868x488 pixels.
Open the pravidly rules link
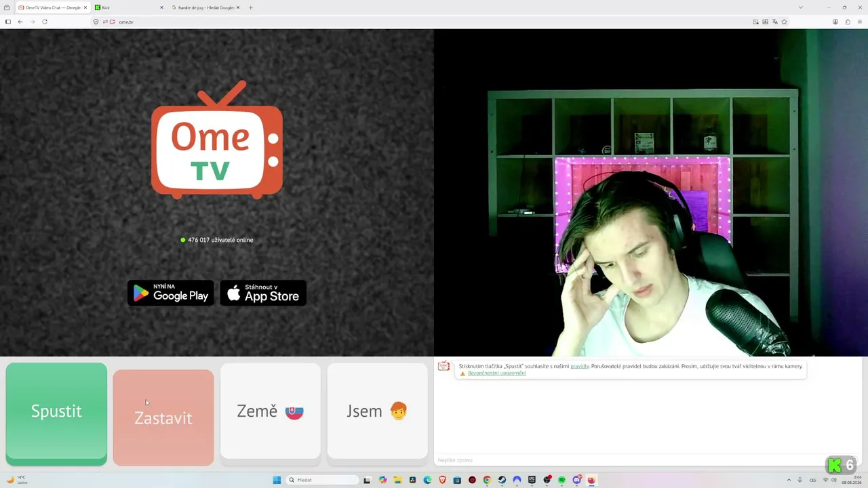580,366
